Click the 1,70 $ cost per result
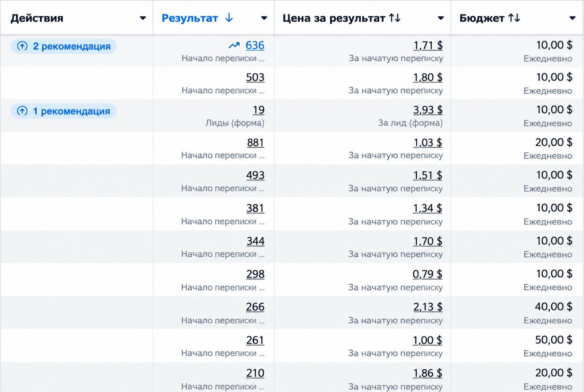This screenshot has height=392, width=584. 428,241
